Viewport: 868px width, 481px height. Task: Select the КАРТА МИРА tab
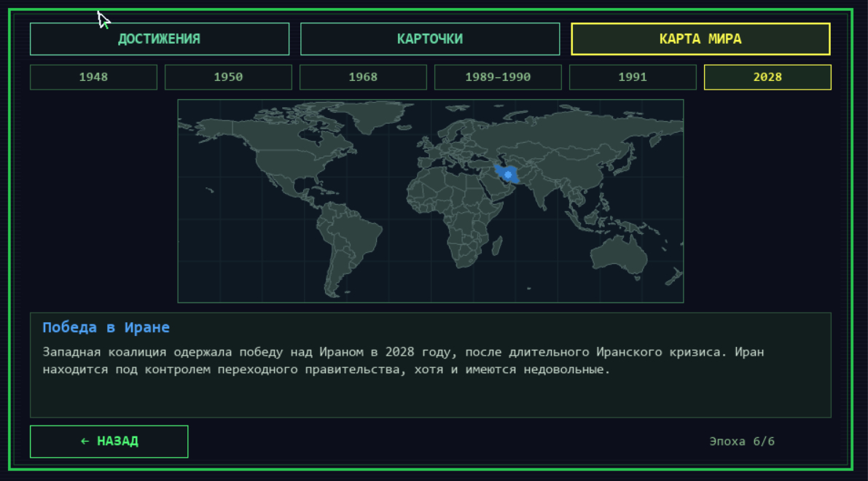(x=700, y=39)
